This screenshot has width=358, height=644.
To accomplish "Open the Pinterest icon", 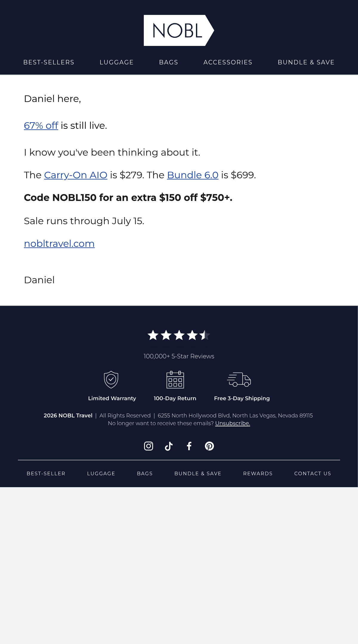I will 209,446.
